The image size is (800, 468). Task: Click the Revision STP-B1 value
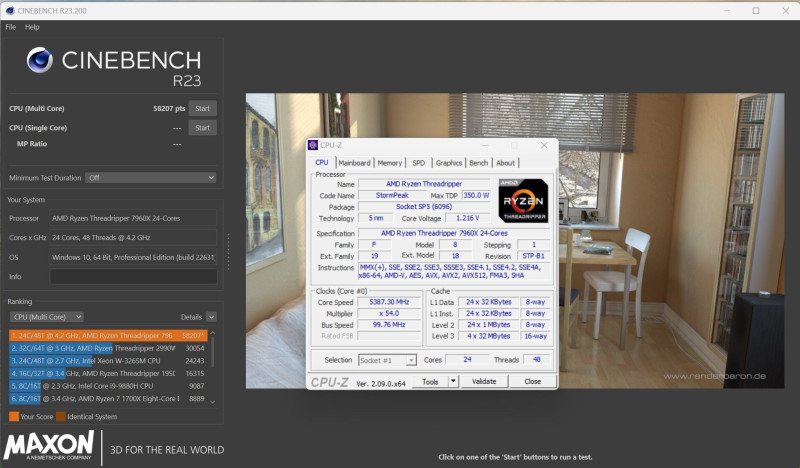533,256
